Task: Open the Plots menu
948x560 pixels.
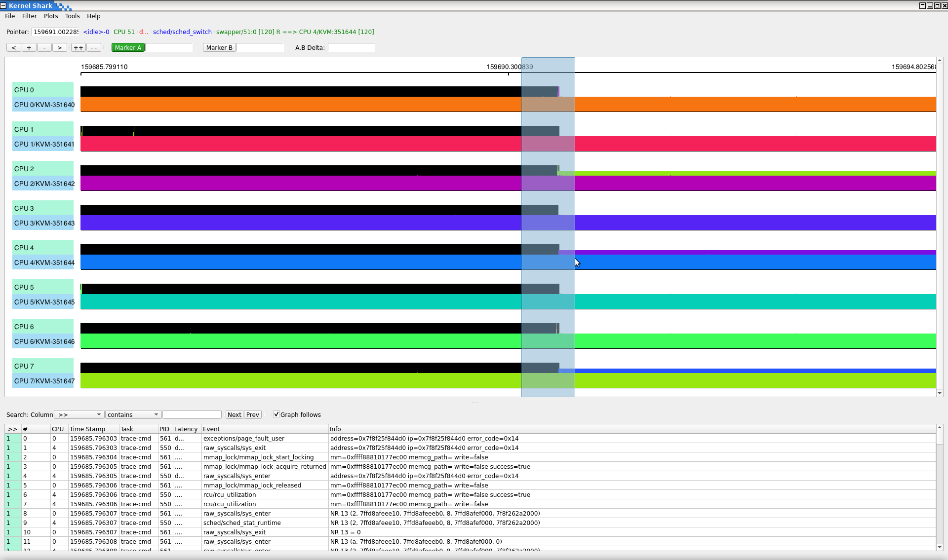Action: 50,16
